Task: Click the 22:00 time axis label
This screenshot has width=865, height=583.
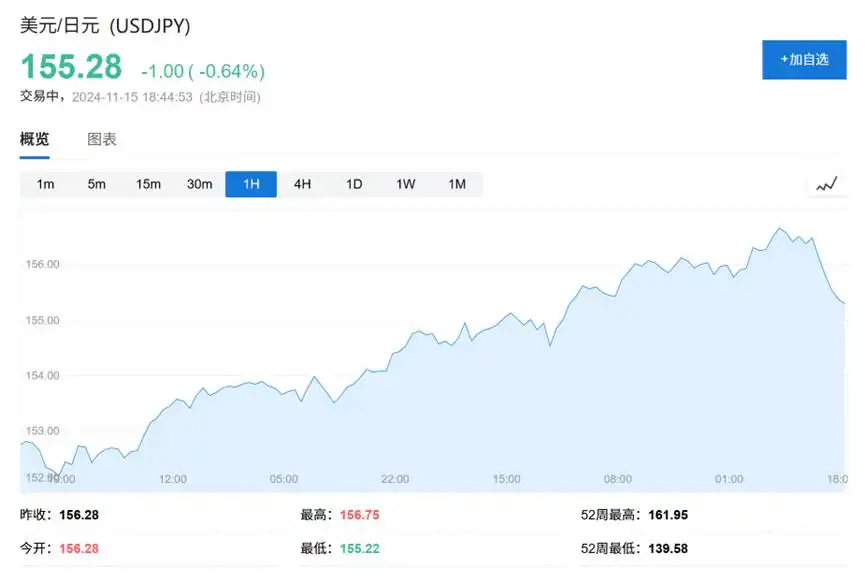Action: pyautogui.click(x=395, y=479)
